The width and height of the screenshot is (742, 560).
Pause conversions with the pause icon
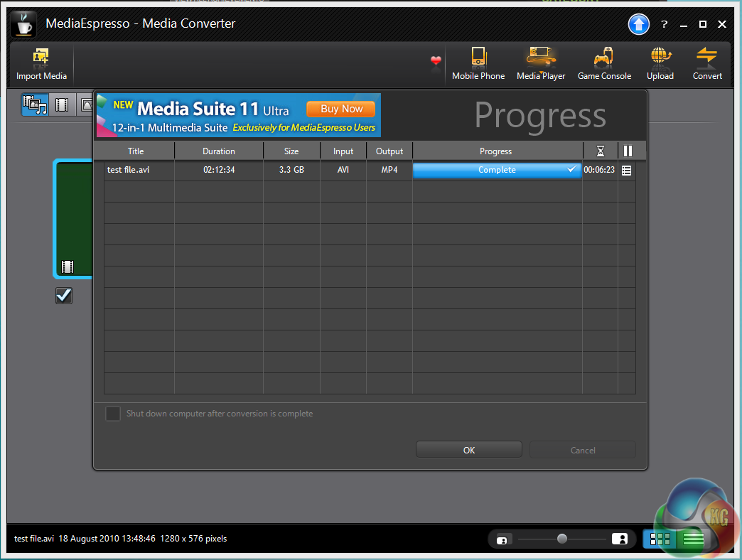pos(628,151)
